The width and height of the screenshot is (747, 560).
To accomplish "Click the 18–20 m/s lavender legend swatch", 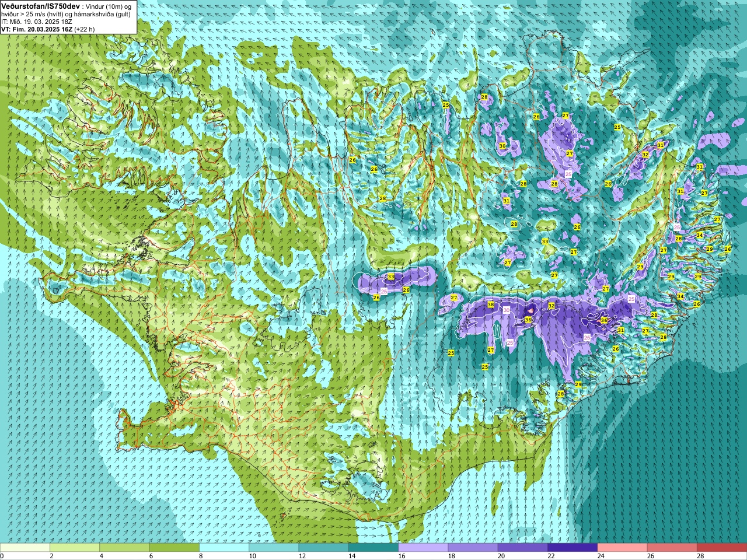I will pyautogui.click(x=473, y=548).
